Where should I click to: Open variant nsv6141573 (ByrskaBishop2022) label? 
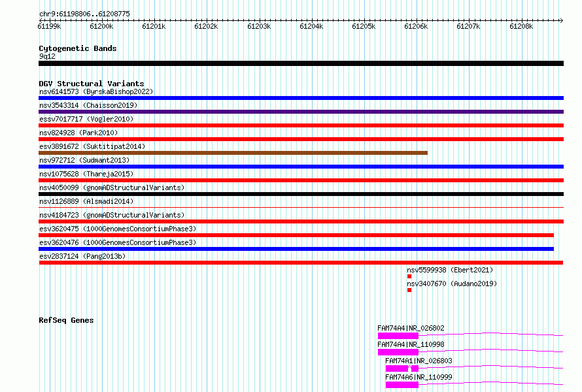coord(96,91)
